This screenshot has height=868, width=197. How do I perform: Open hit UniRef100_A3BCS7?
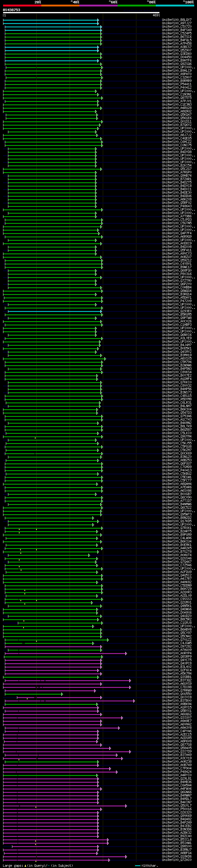pos(177,47)
